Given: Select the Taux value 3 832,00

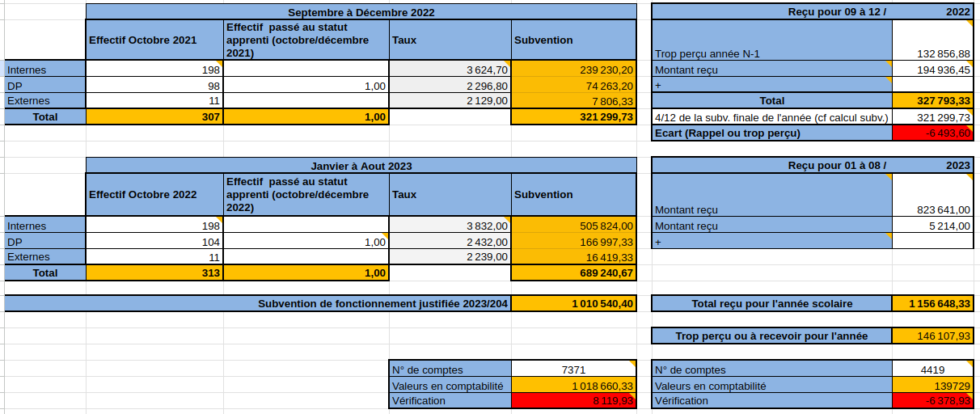Looking at the screenshot, I should point(450,226).
